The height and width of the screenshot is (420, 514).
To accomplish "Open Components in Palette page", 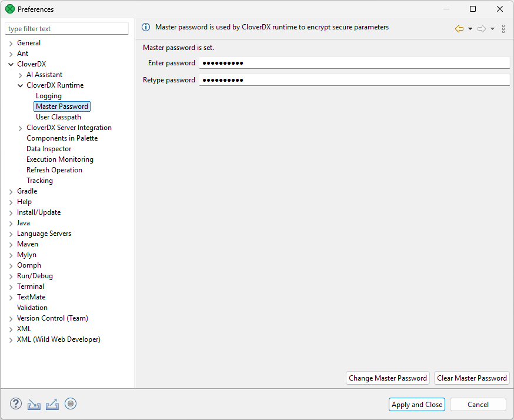I will 62,138.
